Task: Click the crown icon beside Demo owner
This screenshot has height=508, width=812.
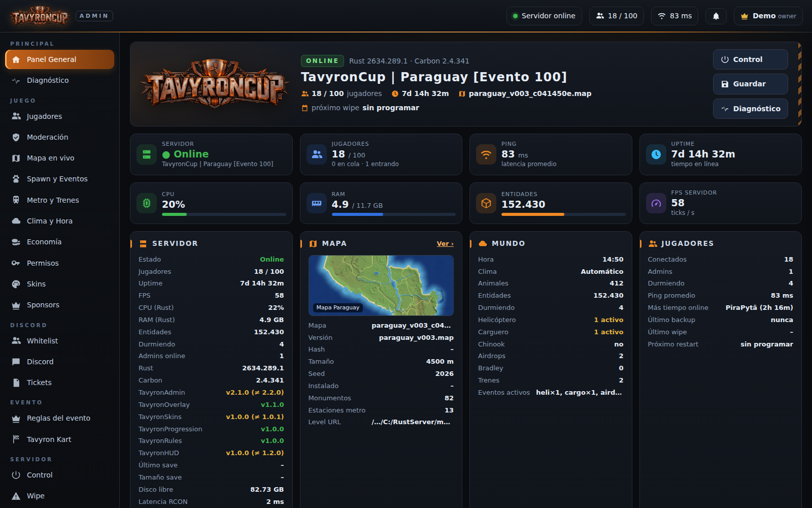Action: (x=745, y=16)
